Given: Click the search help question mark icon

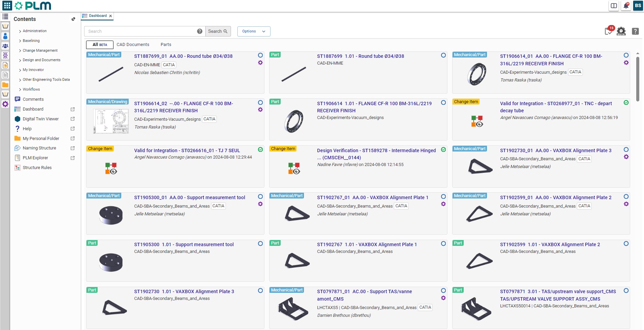Looking at the screenshot, I should tap(200, 31).
